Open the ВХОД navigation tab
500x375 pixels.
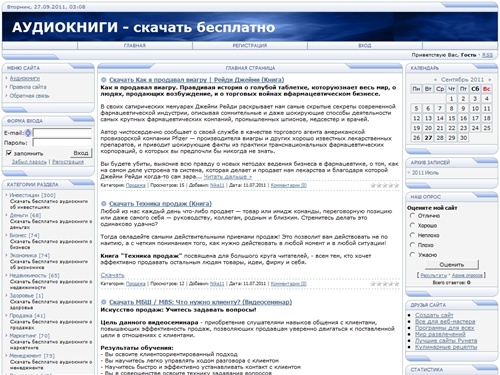(x=365, y=45)
